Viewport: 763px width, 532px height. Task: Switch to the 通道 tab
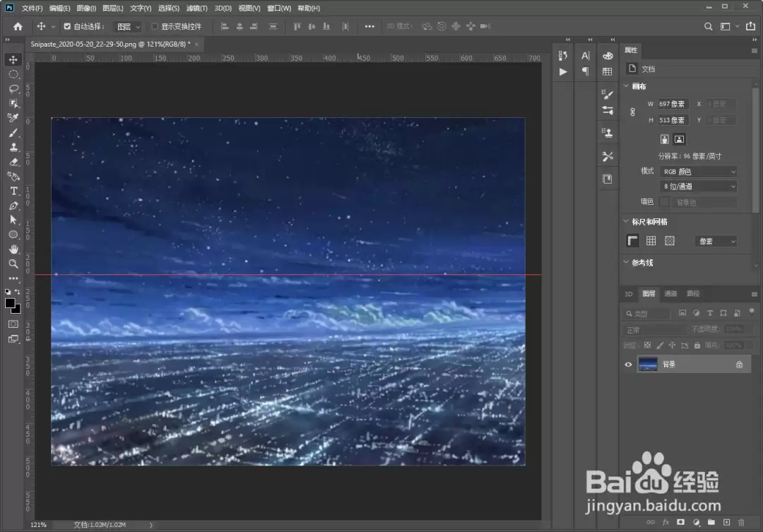click(671, 293)
